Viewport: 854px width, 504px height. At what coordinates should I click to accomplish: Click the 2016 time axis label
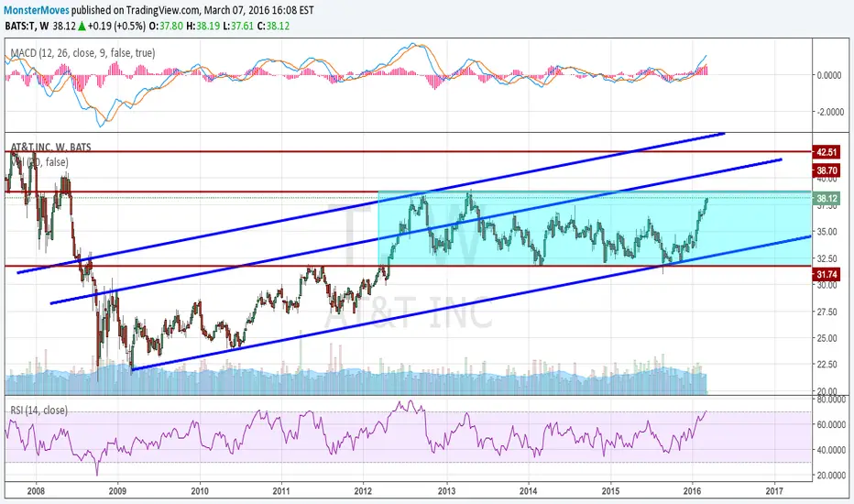pyautogui.click(x=692, y=491)
